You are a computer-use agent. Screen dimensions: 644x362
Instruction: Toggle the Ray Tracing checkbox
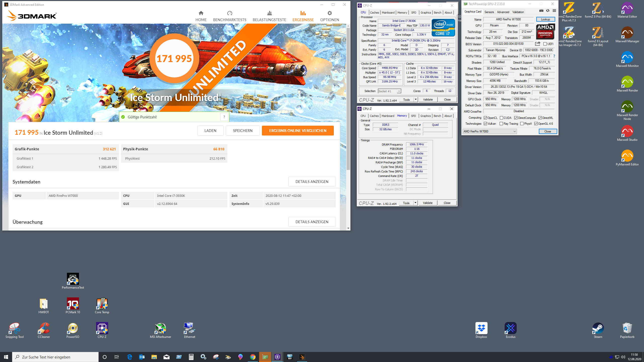click(x=501, y=124)
